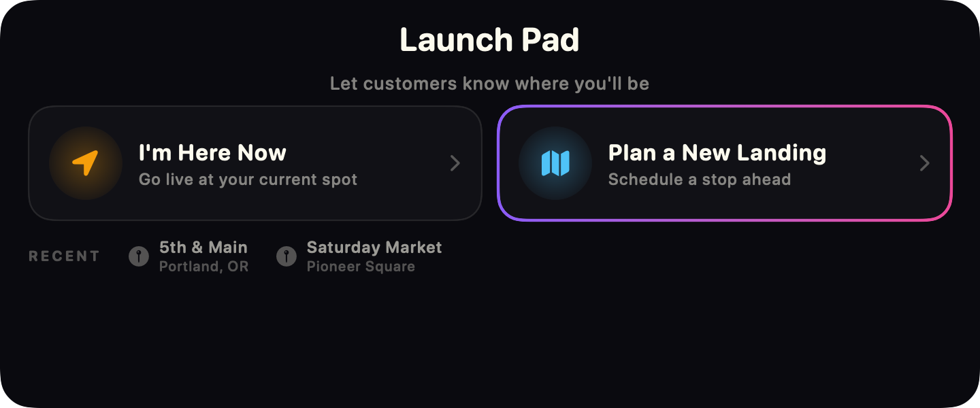The image size is (980, 408).
Task: Click the pin icon beside 5th & Main
Action: (139, 256)
